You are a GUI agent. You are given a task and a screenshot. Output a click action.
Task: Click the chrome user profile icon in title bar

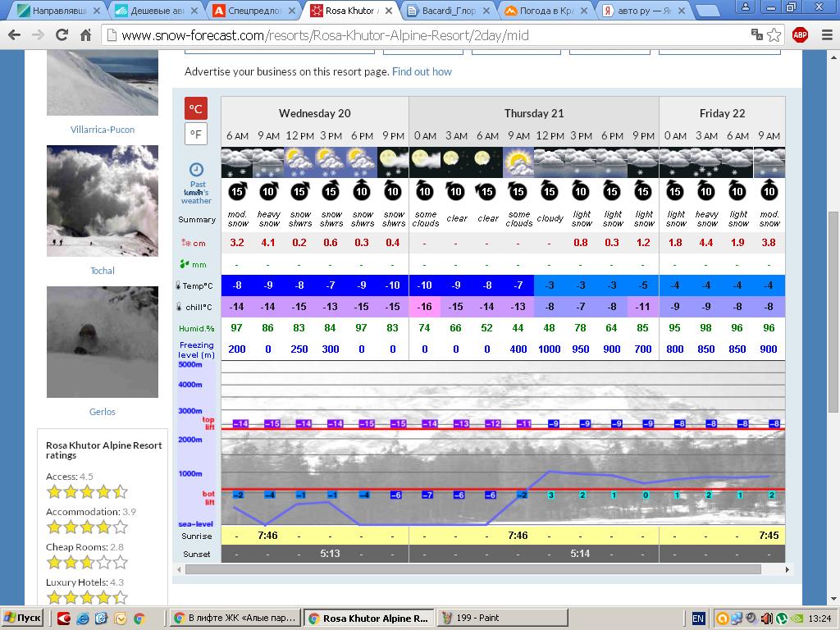point(745,7)
